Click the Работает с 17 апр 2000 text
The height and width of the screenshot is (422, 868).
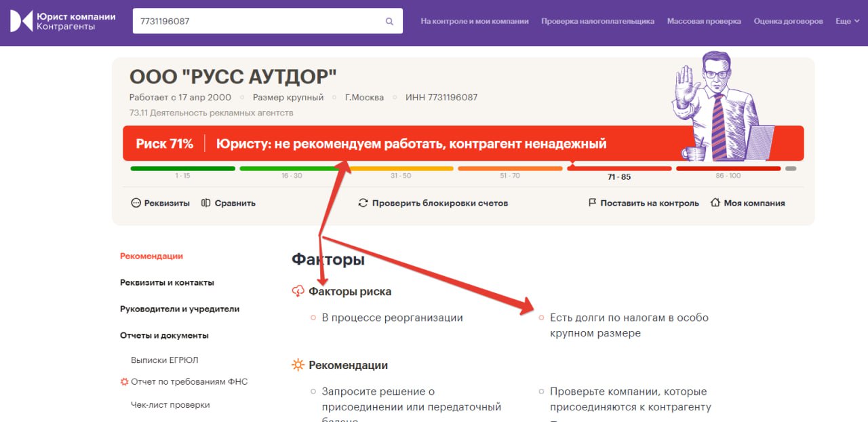click(x=180, y=97)
